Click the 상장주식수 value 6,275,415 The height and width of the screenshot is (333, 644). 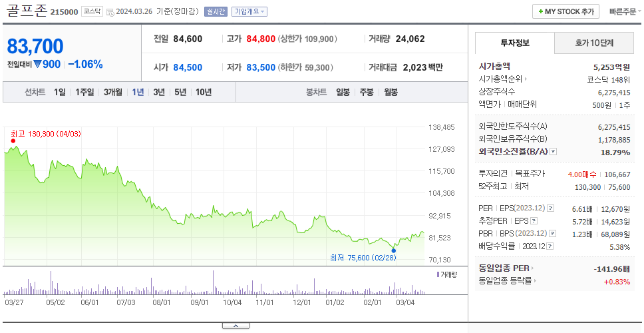point(614,93)
